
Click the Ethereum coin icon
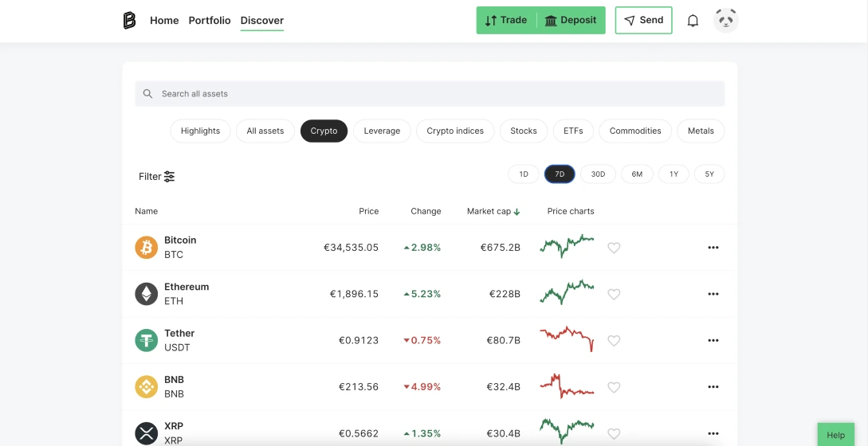click(x=147, y=294)
